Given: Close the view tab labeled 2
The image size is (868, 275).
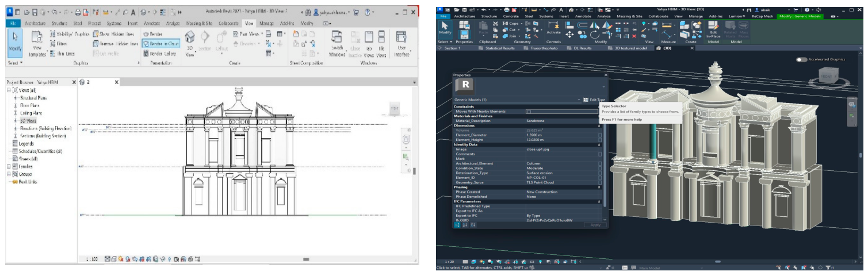Looking at the screenshot, I should click(x=116, y=82).
